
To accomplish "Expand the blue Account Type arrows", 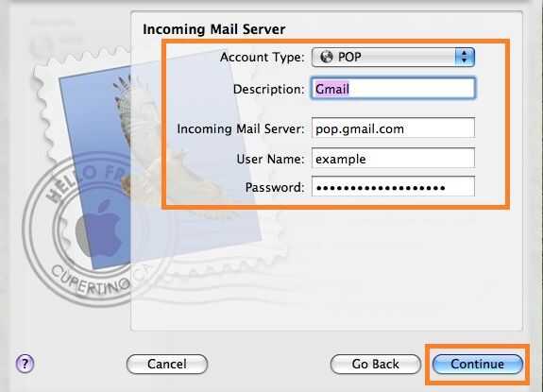I will coord(465,57).
